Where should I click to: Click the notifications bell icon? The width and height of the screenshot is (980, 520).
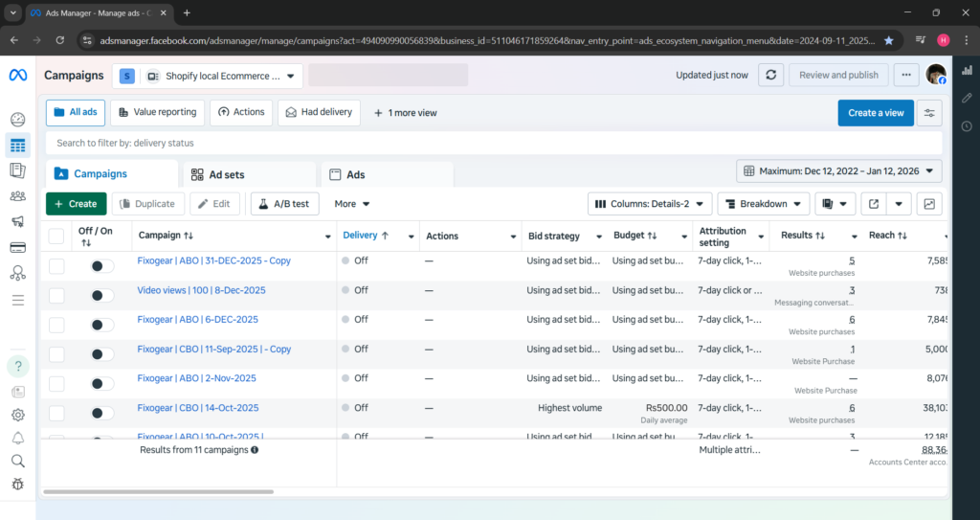(17, 439)
